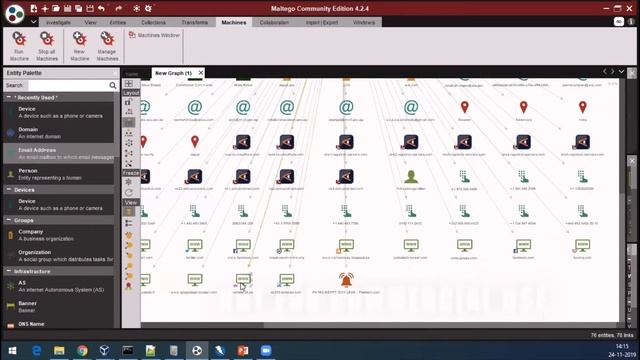Toggle the highlighted normal view button
This screenshot has width=640, height=360.
129,212
